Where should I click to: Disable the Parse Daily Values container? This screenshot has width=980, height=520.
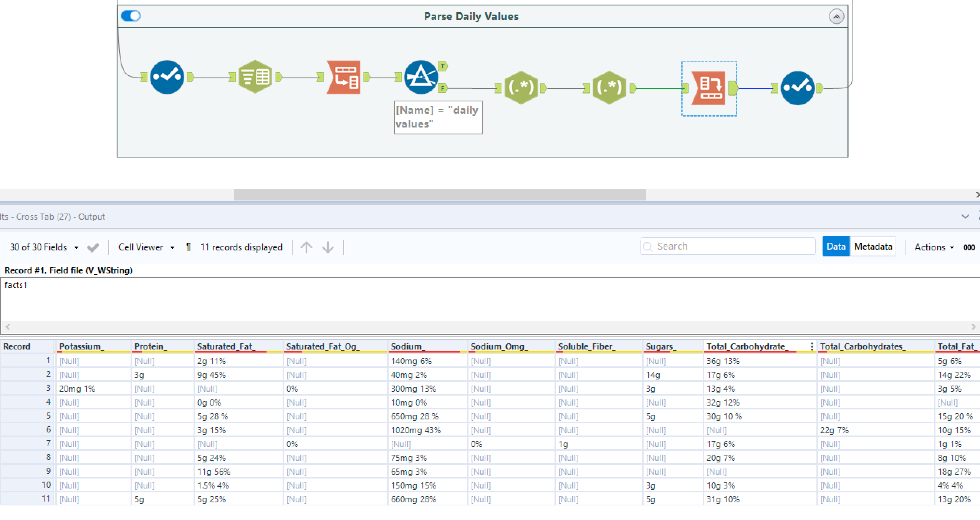(130, 16)
